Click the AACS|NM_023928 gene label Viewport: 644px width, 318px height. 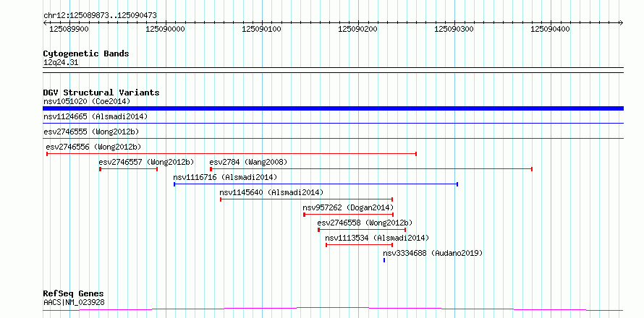tap(74, 302)
